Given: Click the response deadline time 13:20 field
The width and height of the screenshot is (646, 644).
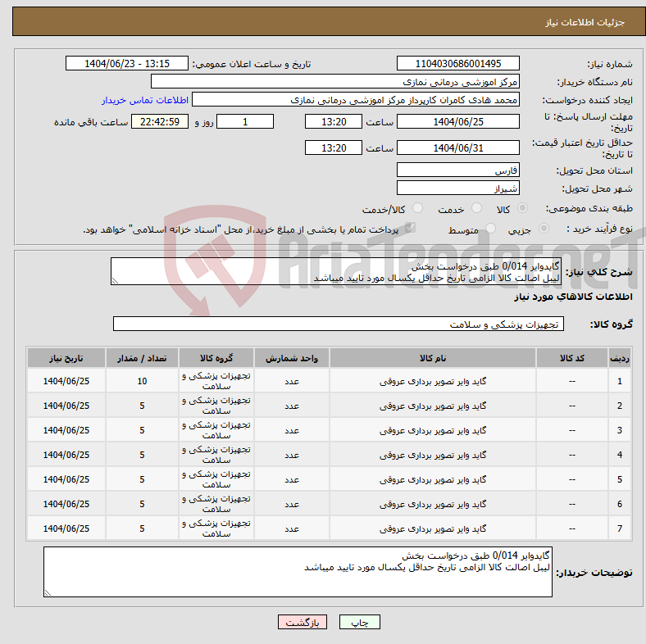Looking at the screenshot, I should (x=334, y=121).
